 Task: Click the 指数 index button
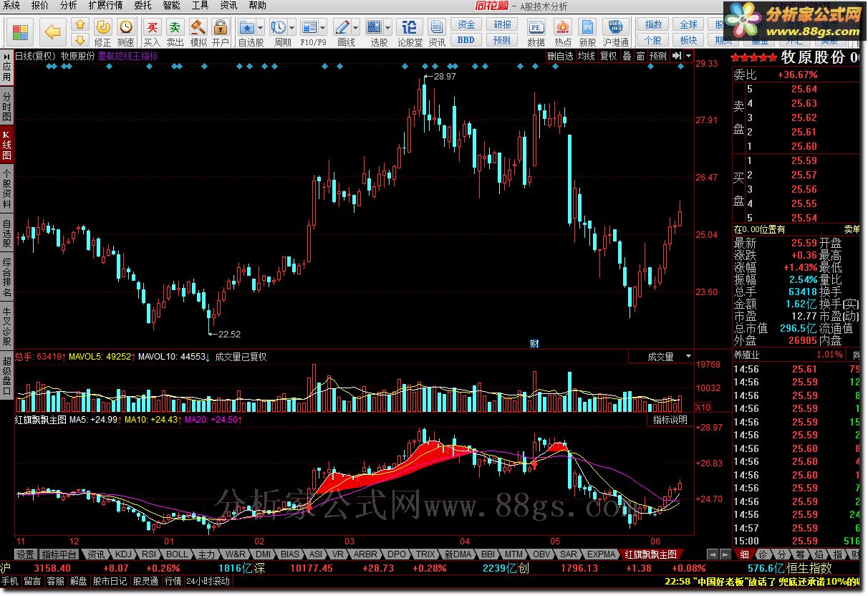pos(653,25)
